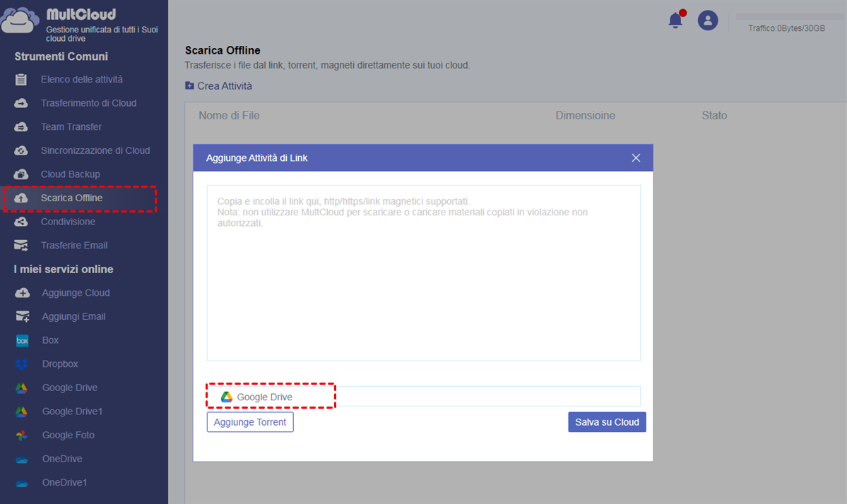Open the OneDrive1 account
This screenshot has width=847, height=504.
coord(64,483)
